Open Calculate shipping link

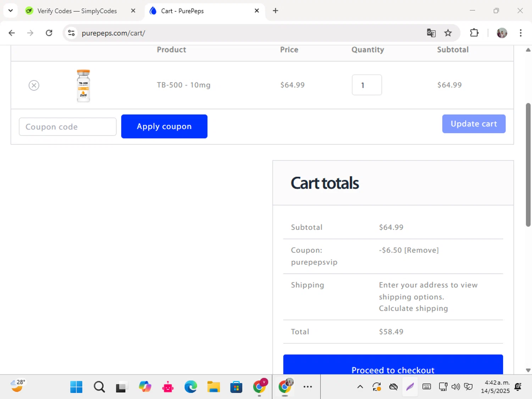click(413, 308)
